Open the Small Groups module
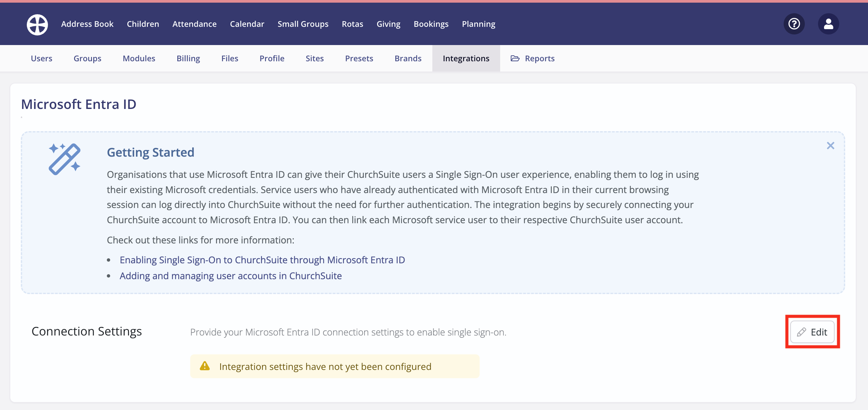The height and width of the screenshot is (410, 868). pyautogui.click(x=303, y=24)
